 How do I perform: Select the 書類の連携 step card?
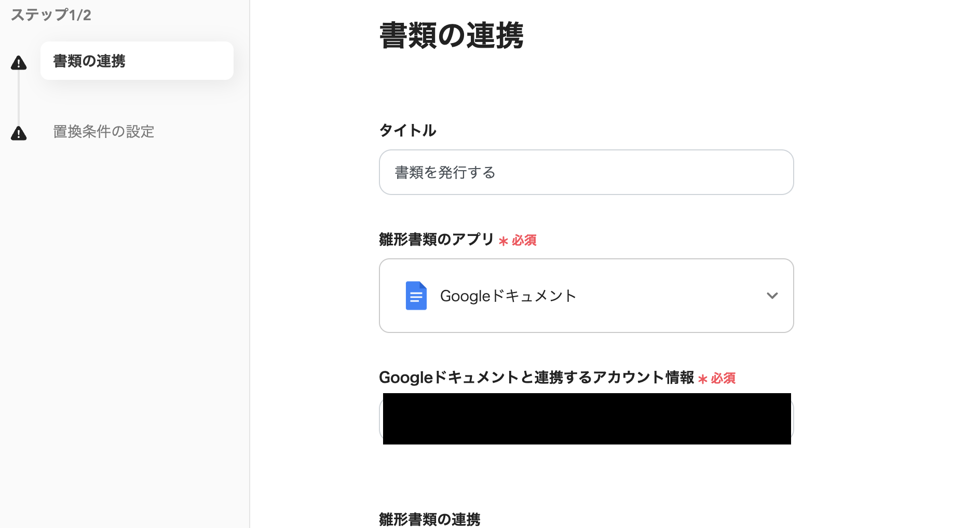137,61
